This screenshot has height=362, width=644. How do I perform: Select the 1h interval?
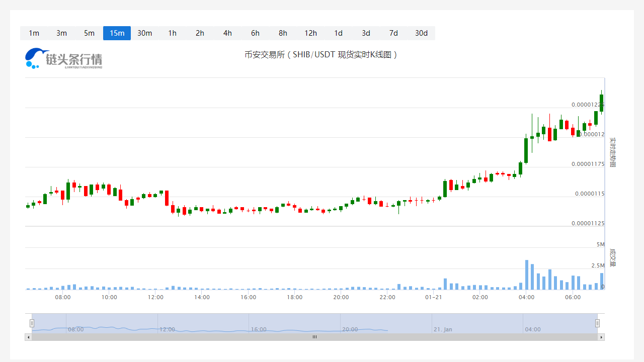172,33
